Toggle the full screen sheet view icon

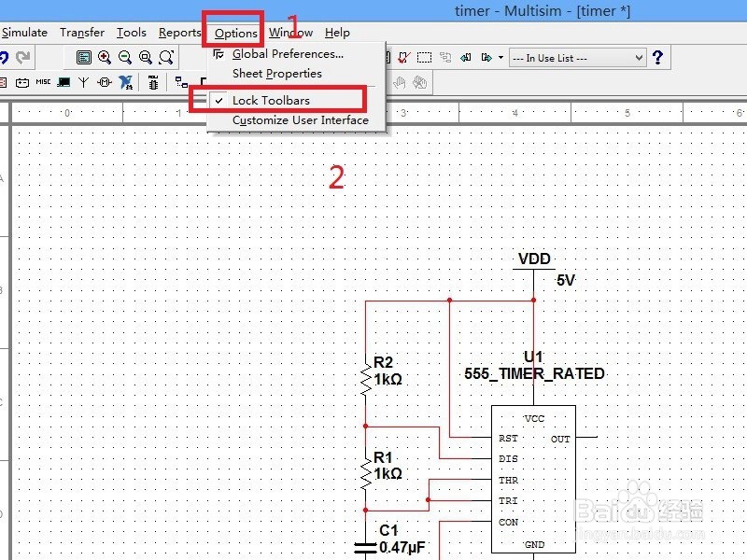84,58
